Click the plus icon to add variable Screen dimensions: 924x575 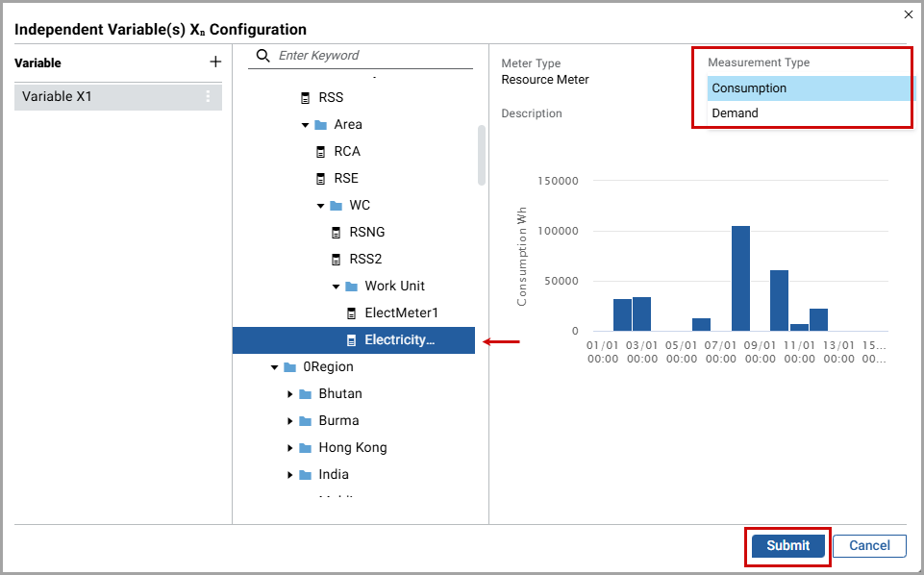coord(215,62)
